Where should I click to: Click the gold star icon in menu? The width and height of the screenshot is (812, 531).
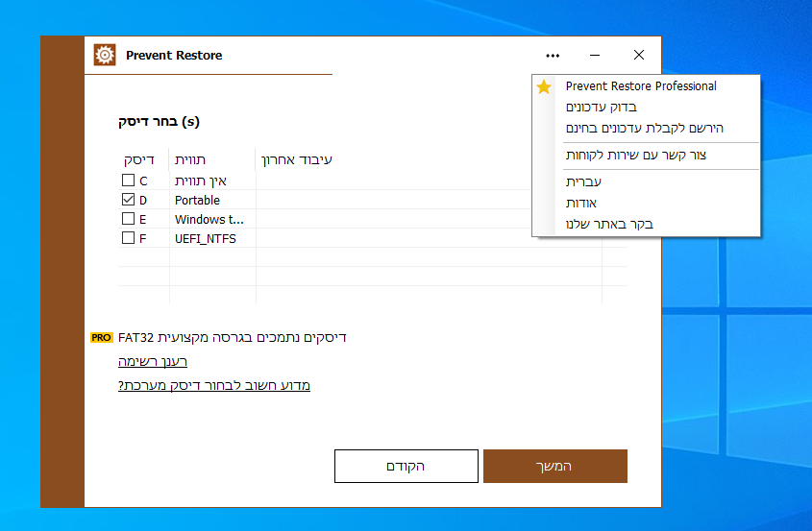tap(544, 86)
